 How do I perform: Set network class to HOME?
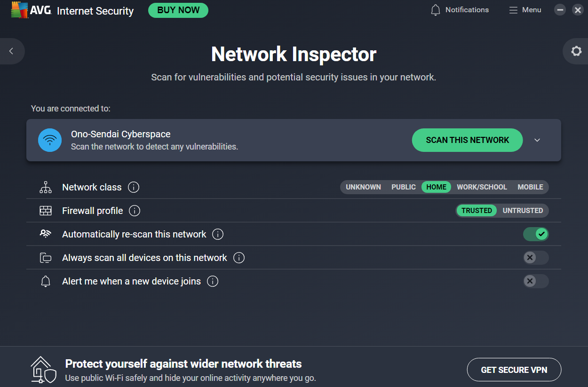pos(437,187)
